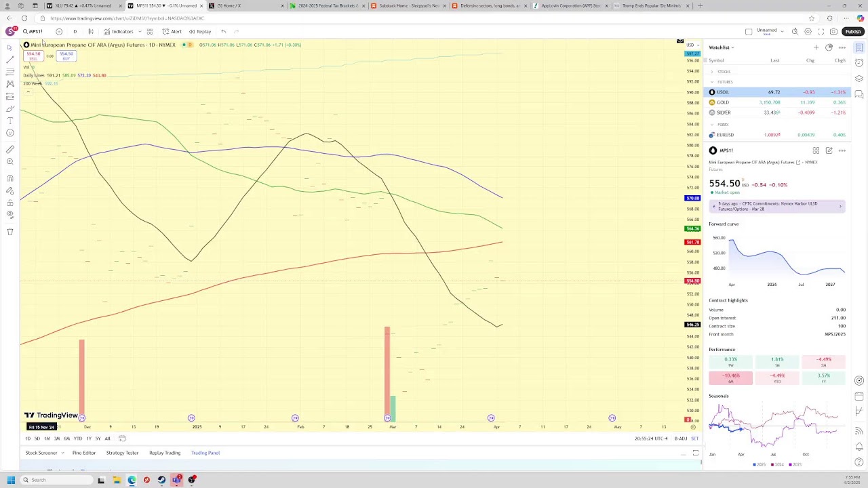868x488 pixels.
Task: Select the EURUSD watchlist row
Action: (777, 135)
